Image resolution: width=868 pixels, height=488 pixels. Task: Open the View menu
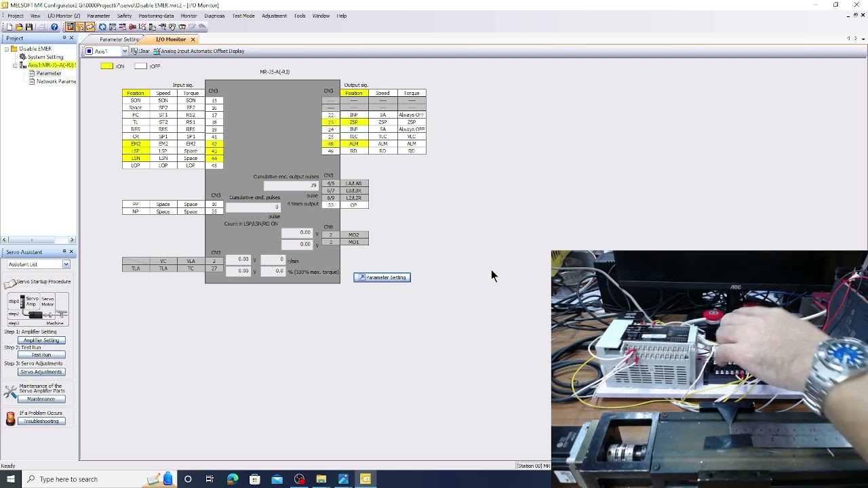tap(35, 16)
